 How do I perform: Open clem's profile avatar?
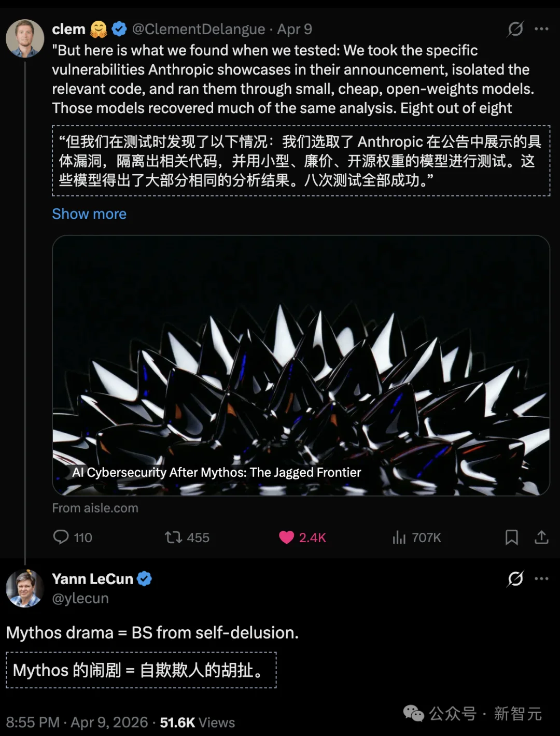tap(25, 38)
